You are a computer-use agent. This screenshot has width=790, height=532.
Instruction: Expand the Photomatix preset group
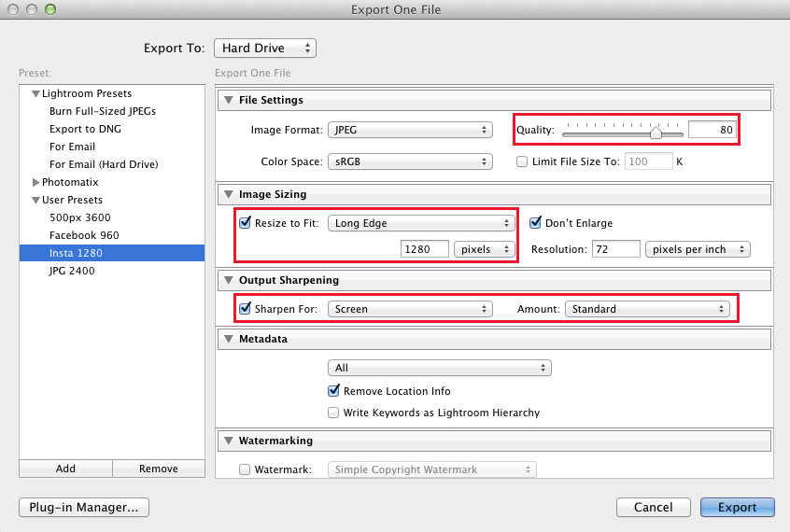(35, 182)
